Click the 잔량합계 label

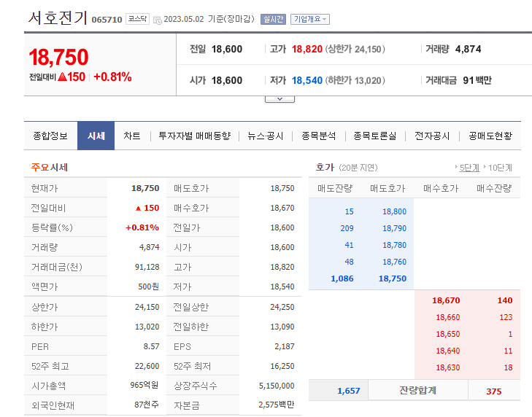(x=417, y=391)
